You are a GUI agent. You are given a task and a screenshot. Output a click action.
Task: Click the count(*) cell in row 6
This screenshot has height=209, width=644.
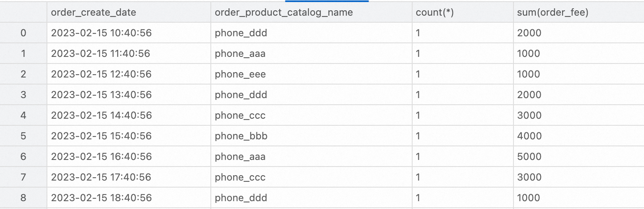[x=418, y=157]
